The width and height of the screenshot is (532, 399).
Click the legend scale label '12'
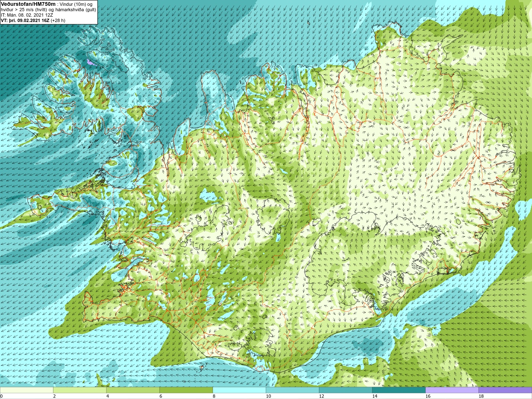tap(321, 396)
